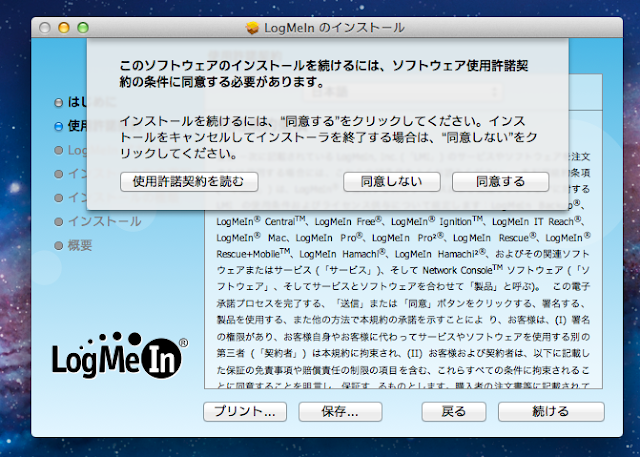Click the 同意しない (Disagree) button
Image resolution: width=640 pixels, height=457 pixels.
391,182
